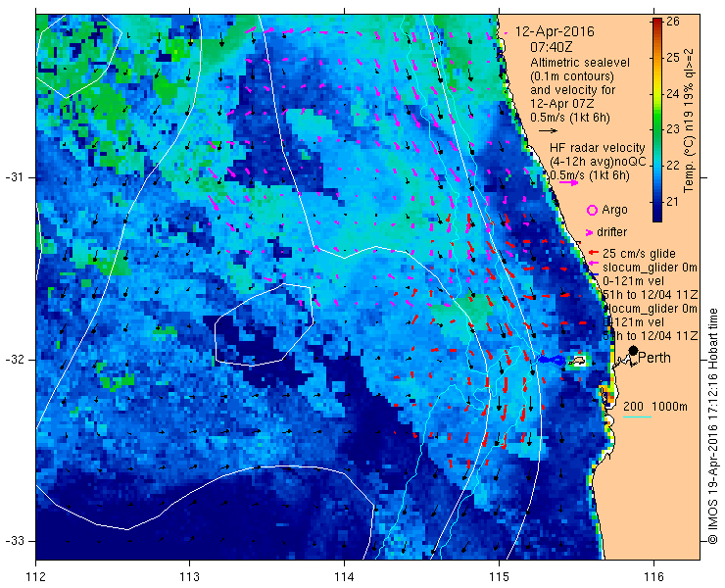The height and width of the screenshot is (588, 725).
Task: Click the '25 cm/s glide' legend label
Action: click(639, 254)
